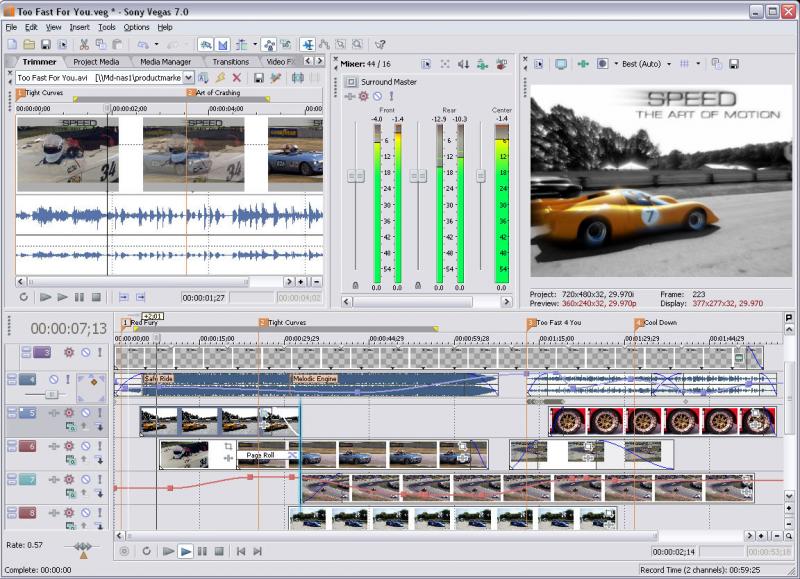The width and height of the screenshot is (800, 579).
Task: Click the Record button on timeline transport
Action: point(124,551)
